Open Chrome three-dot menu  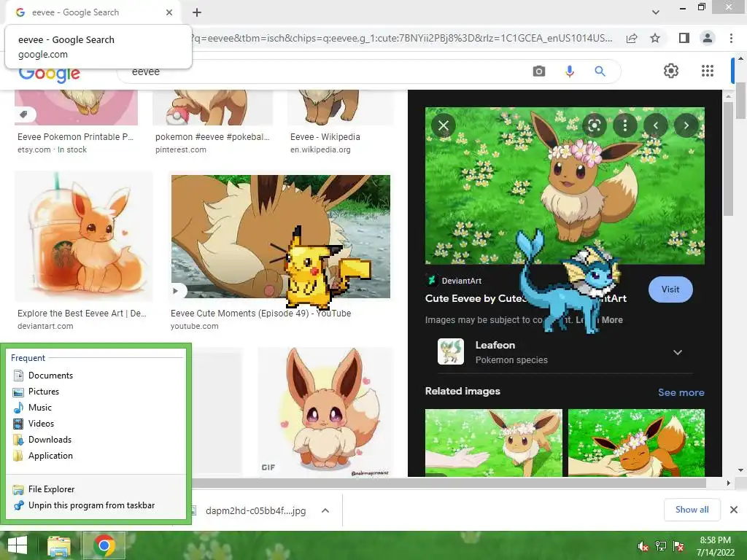pyautogui.click(x=731, y=38)
